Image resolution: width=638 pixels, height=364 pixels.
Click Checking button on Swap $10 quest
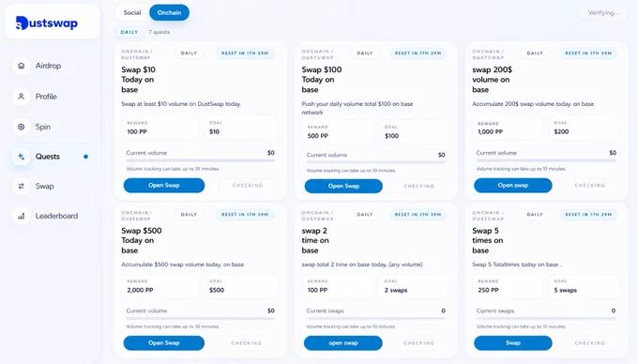(248, 186)
